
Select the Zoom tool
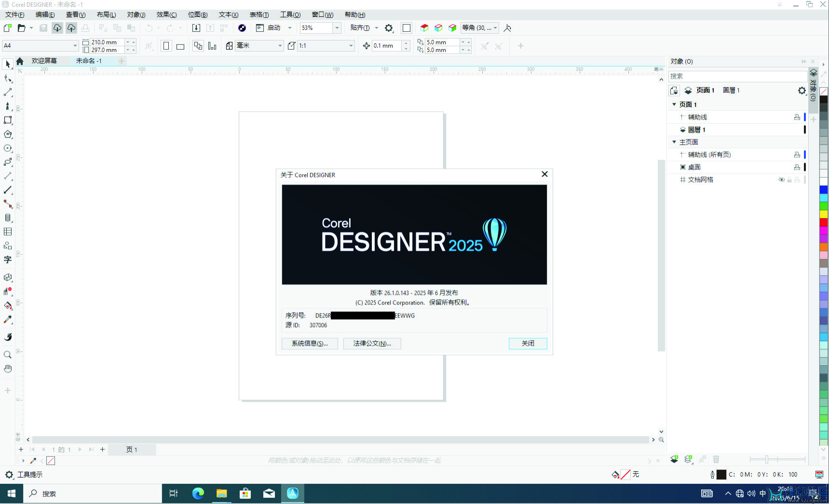[8, 355]
